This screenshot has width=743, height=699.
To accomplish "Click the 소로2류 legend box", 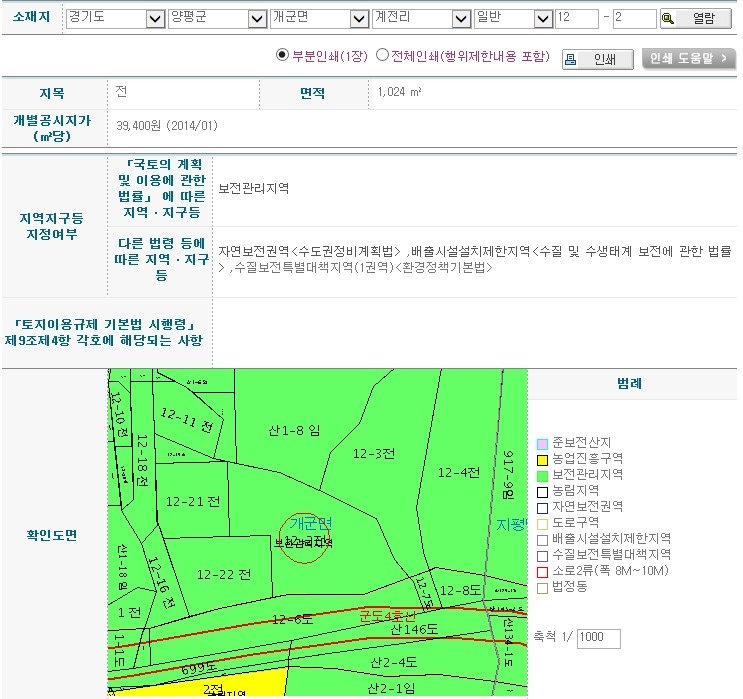I will point(542,571).
